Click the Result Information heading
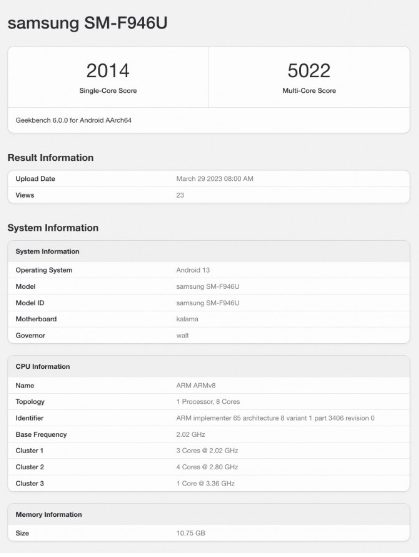The width and height of the screenshot is (419, 557). (x=50, y=158)
